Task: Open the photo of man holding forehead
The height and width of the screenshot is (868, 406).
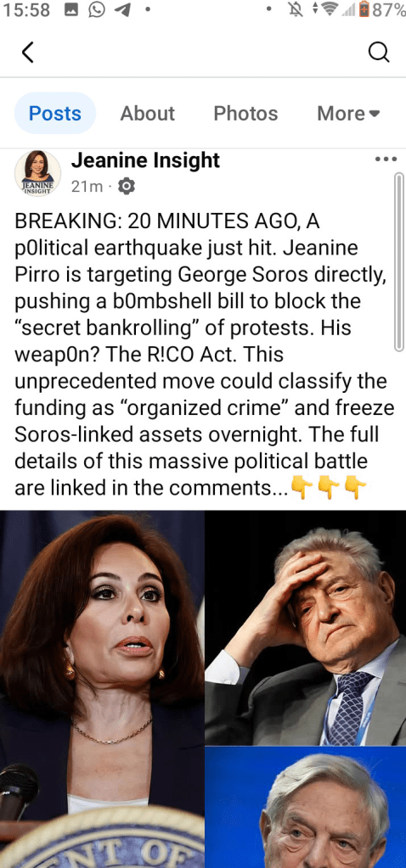Action: tap(306, 628)
